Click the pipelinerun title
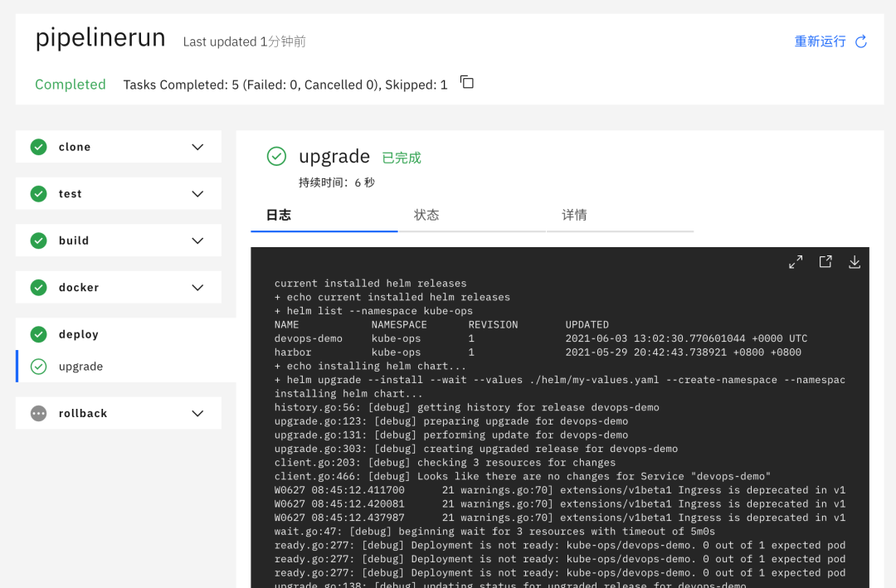 [100, 38]
